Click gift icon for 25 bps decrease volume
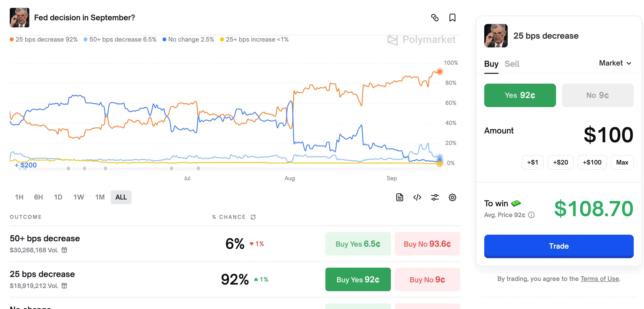Screen dimensions: 644x309 click(64, 286)
